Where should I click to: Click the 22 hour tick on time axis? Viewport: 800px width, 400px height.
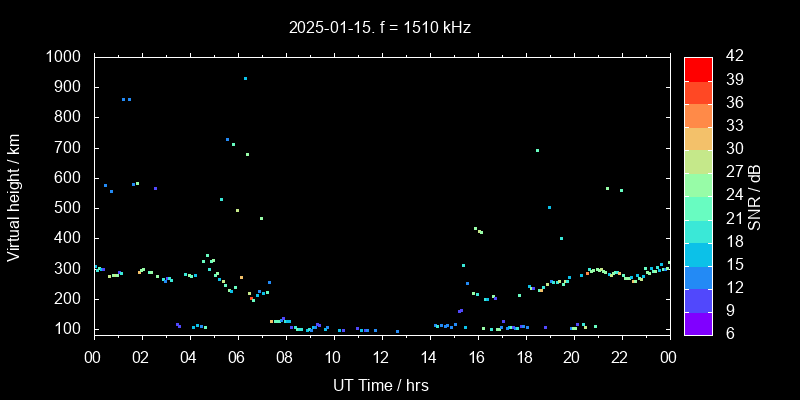point(620,357)
